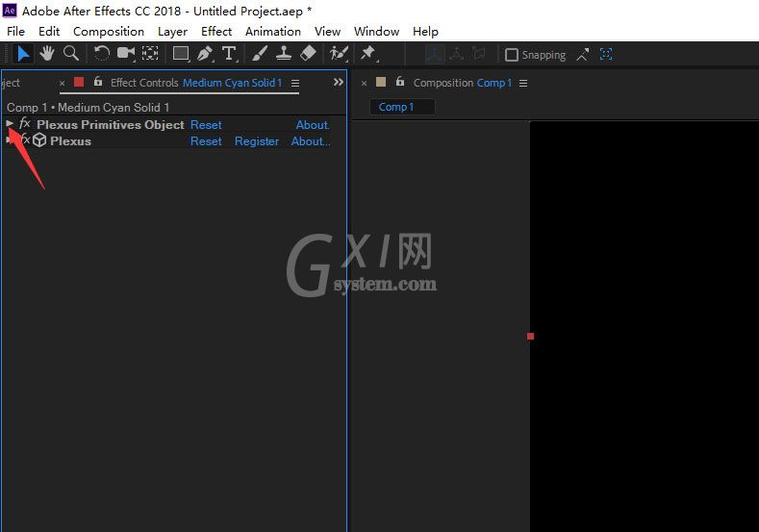Open the Animation menu
The height and width of the screenshot is (532, 759).
(x=273, y=32)
